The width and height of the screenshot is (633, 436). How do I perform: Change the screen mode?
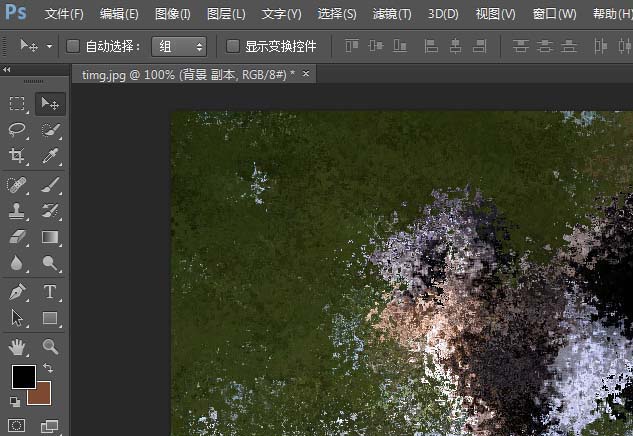click(50, 426)
